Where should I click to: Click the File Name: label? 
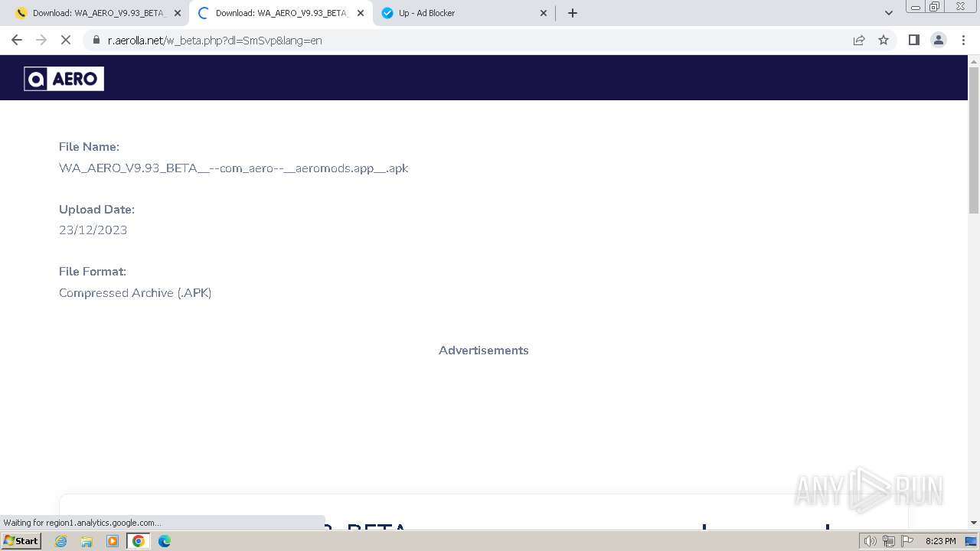pyautogui.click(x=89, y=147)
